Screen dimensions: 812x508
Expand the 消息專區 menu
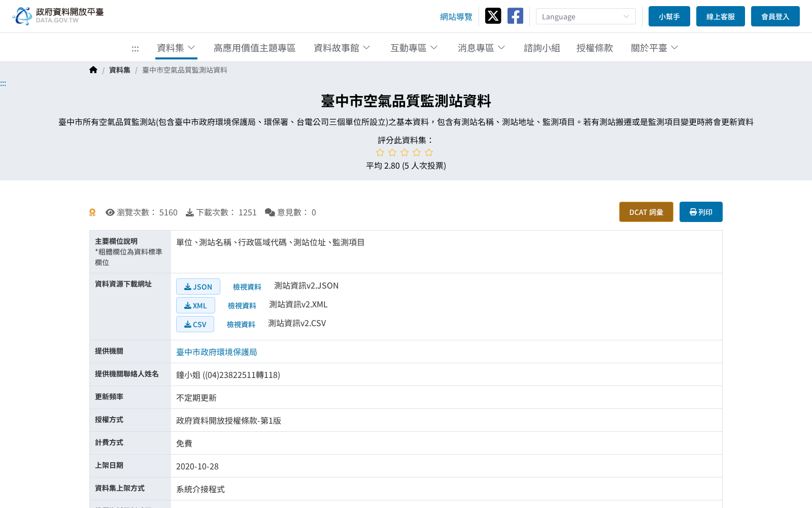pyautogui.click(x=482, y=48)
